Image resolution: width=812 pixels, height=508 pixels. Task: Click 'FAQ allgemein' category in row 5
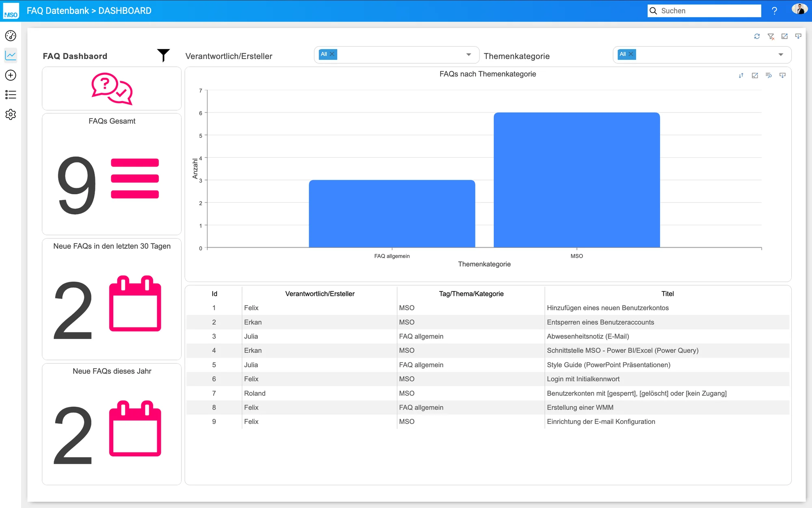tap(421, 365)
